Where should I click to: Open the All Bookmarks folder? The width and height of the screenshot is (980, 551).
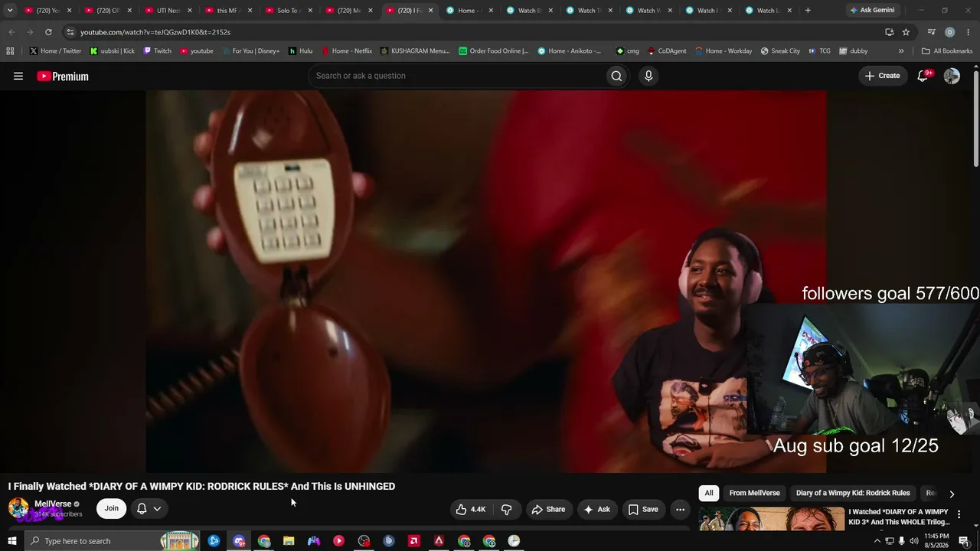[947, 51]
